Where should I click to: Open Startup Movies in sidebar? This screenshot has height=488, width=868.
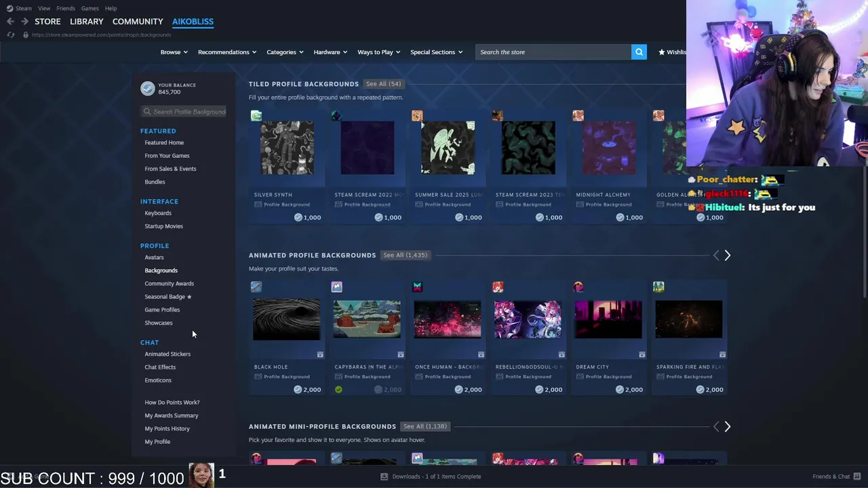163,226
